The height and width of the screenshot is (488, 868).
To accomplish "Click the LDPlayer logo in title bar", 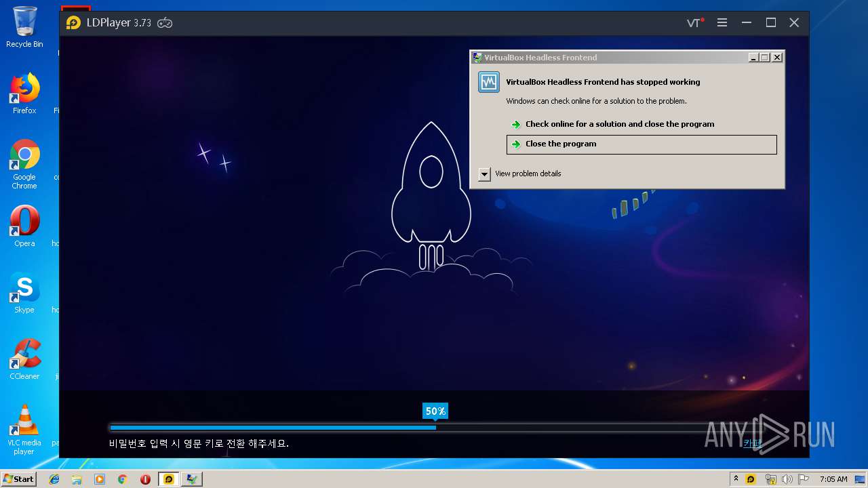I will point(73,23).
